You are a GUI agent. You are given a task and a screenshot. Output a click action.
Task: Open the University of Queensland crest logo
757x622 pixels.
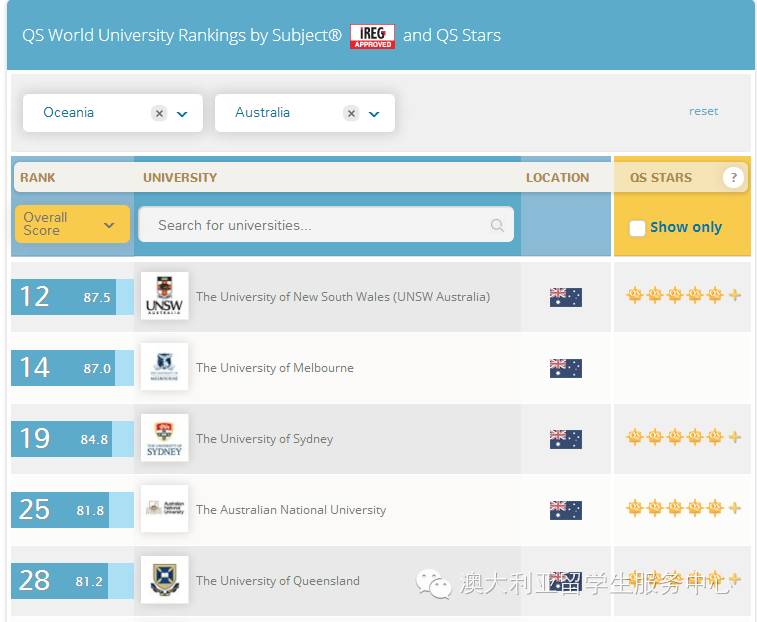tap(165, 580)
